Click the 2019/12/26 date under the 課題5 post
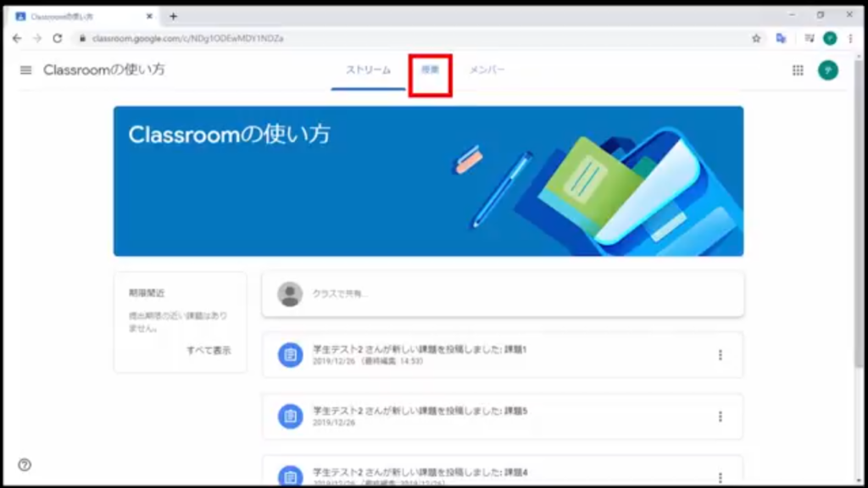 334,423
